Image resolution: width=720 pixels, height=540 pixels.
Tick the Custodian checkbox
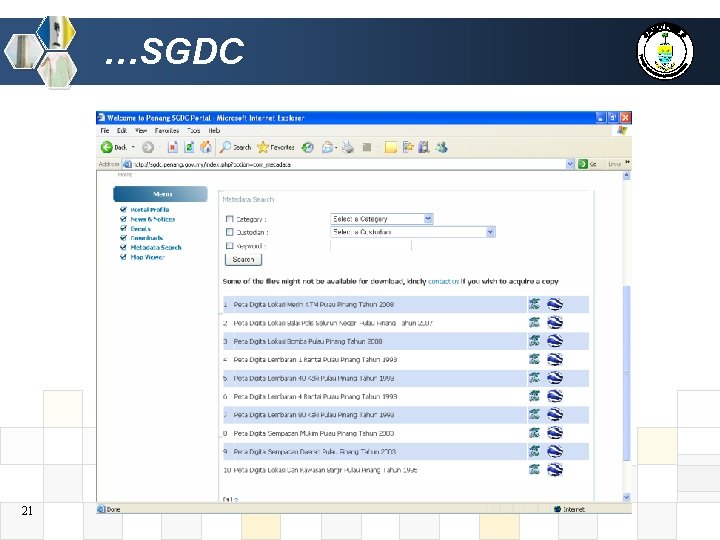coord(230,232)
